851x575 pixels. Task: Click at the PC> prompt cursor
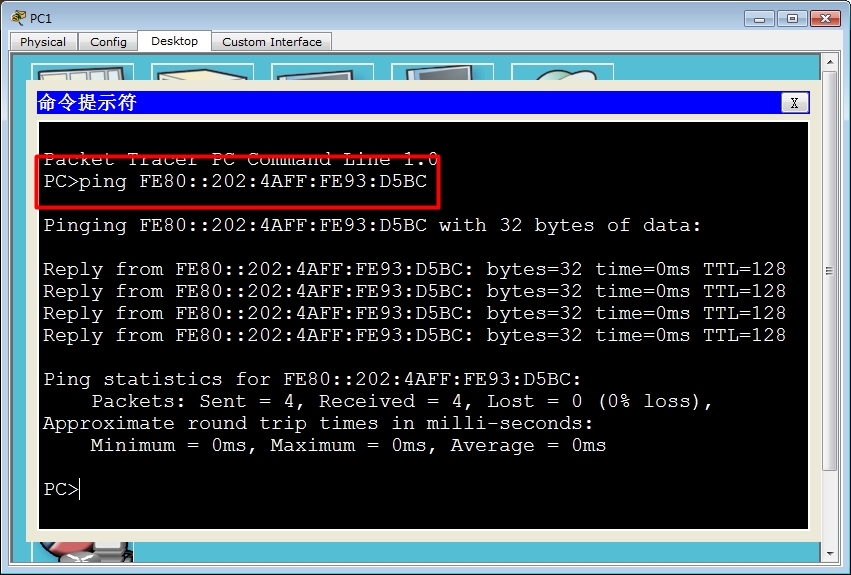(79, 489)
